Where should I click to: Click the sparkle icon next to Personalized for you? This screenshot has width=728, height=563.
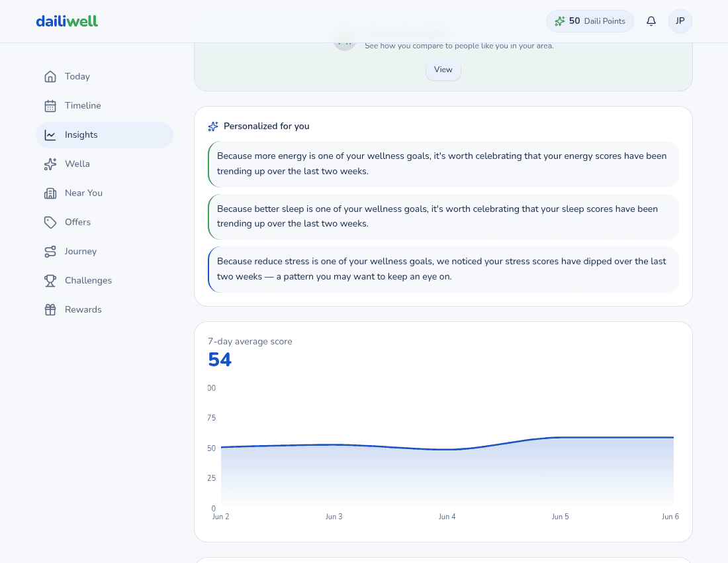pos(213,127)
